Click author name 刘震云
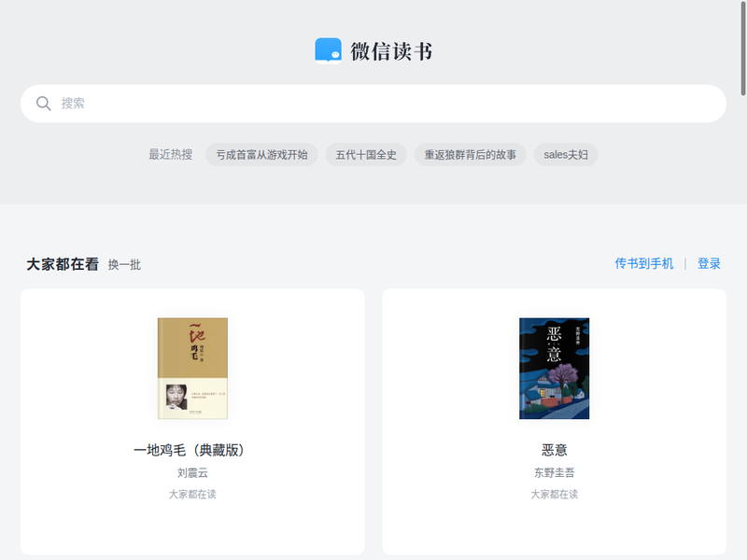The image size is (747, 560). 192,473
